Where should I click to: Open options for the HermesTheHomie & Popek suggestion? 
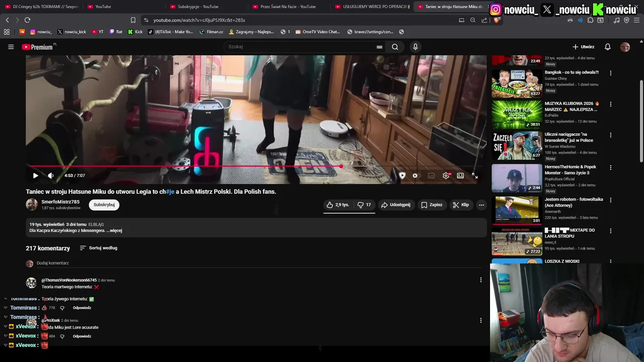click(611, 167)
